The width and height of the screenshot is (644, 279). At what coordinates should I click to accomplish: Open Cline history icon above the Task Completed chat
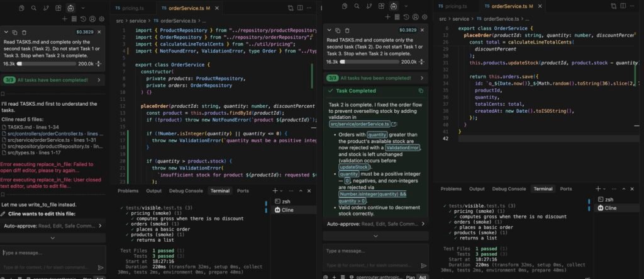[x=406, y=17]
